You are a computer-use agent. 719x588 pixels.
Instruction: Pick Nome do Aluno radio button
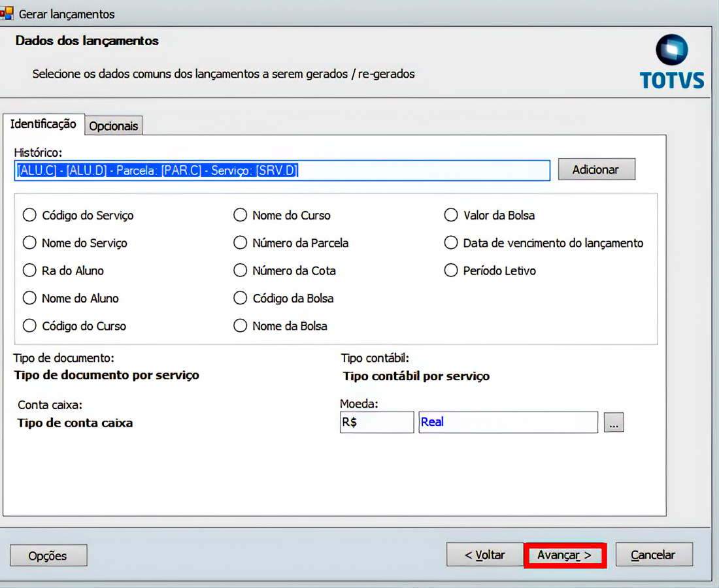pos(29,298)
